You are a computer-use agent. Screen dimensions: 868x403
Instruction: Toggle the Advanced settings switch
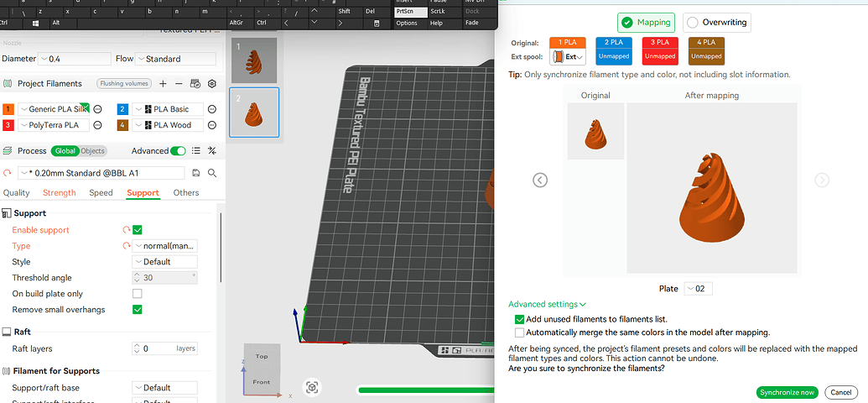tap(178, 151)
